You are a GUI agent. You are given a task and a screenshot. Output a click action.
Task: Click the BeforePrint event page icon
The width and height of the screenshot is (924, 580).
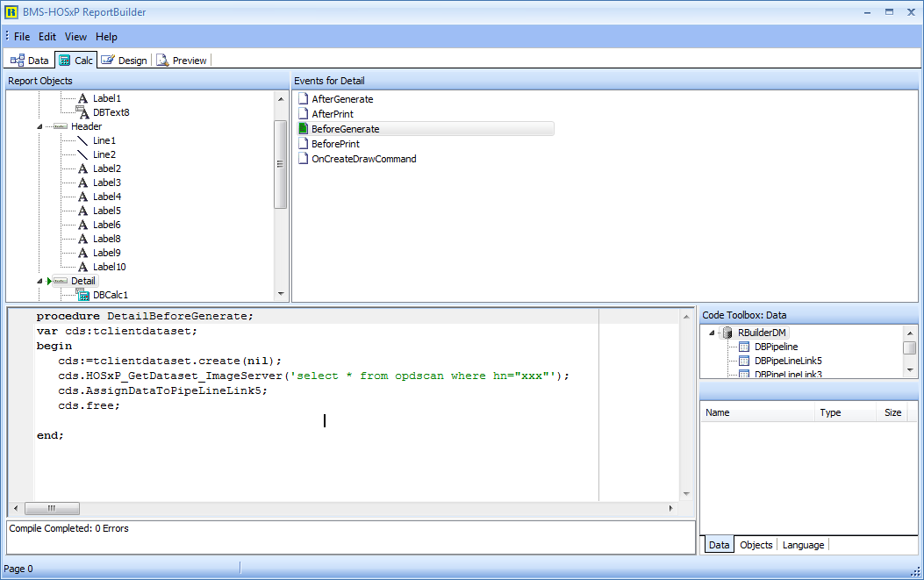[304, 143]
